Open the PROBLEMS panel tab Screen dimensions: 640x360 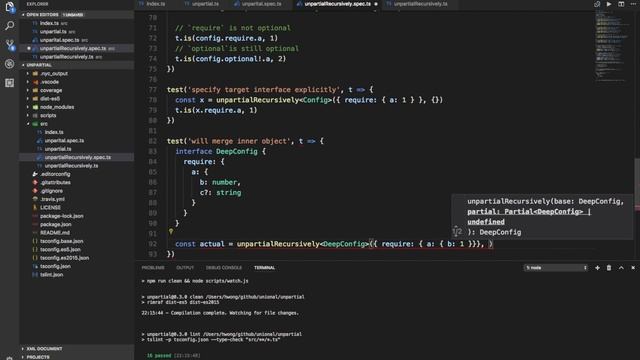tap(153, 268)
